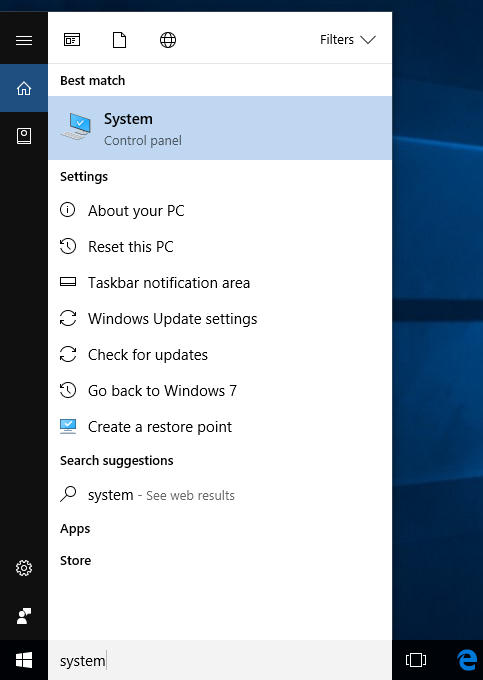Screen dimensions: 483x680
Task: Click the Store category header
Action: click(75, 561)
